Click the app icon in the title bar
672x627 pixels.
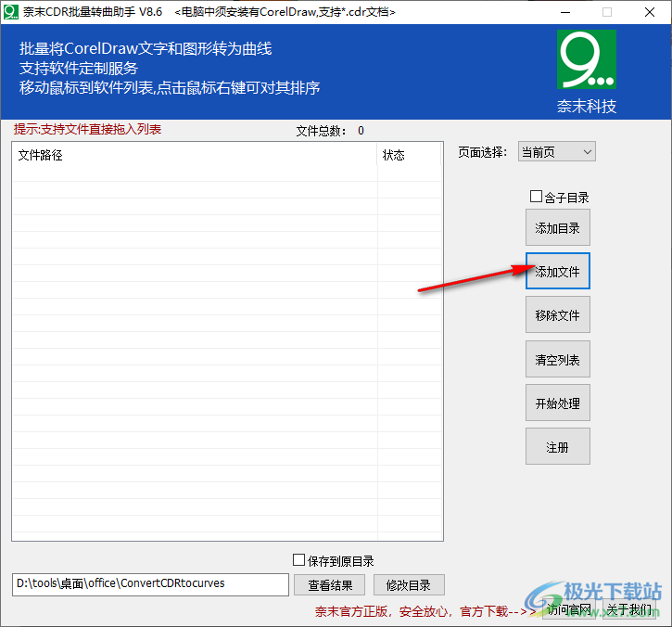[x=10, y=12]
